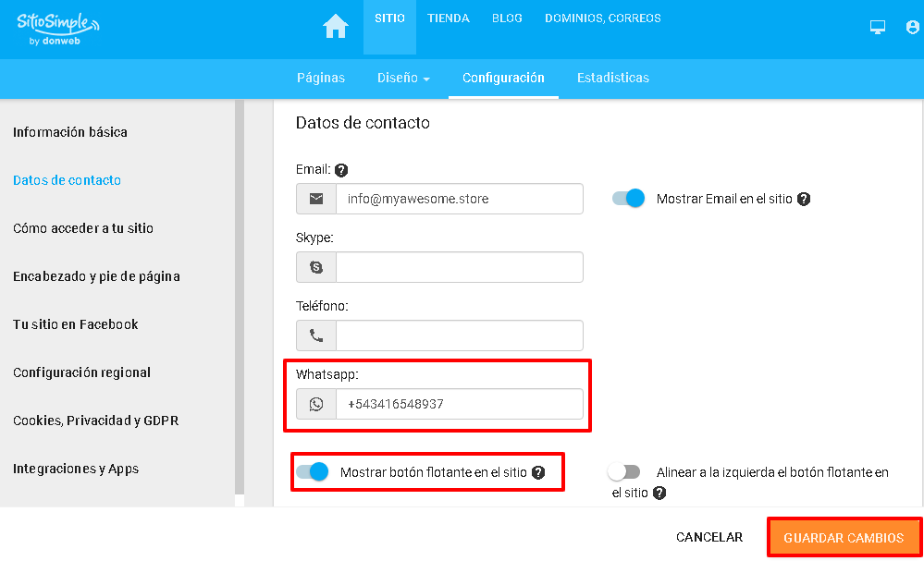This screenshot has width=924, height=561.
Task: Open the desktop preview monitor icon
Action: 878,27
